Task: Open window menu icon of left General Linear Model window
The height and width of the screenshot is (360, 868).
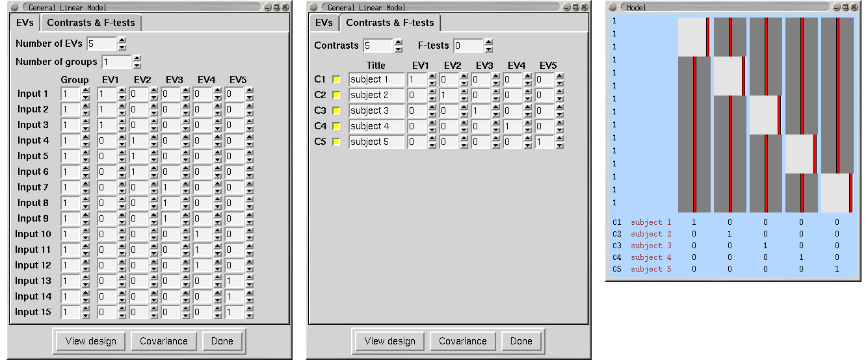Action: click(x=14, y=7)
